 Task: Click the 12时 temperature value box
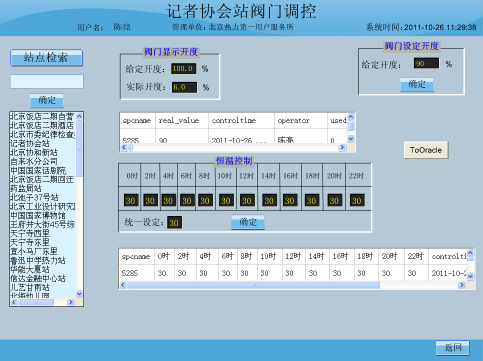pos(247,200)
